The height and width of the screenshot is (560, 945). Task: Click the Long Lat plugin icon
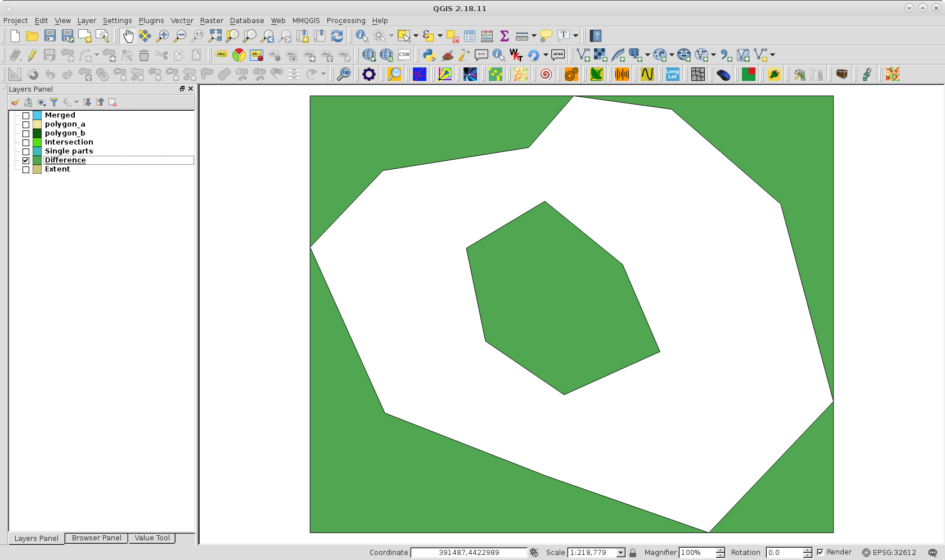[x=672, y=74]
